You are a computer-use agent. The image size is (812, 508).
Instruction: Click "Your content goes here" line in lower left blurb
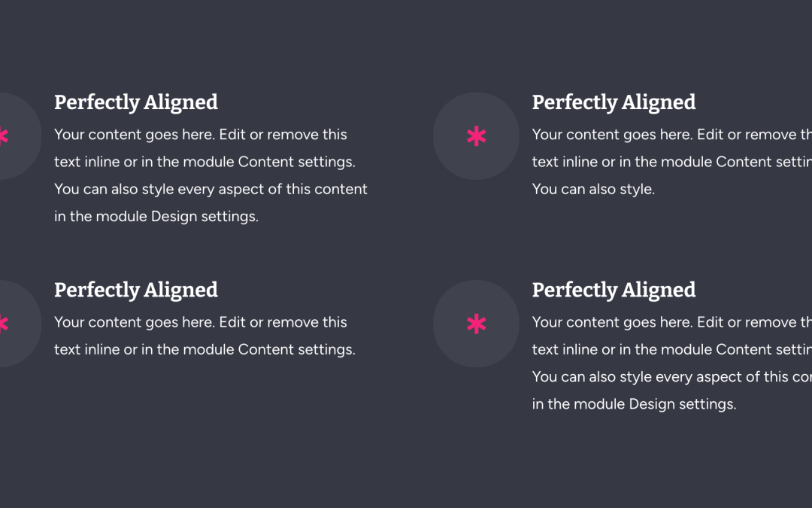tap(201, 322)
